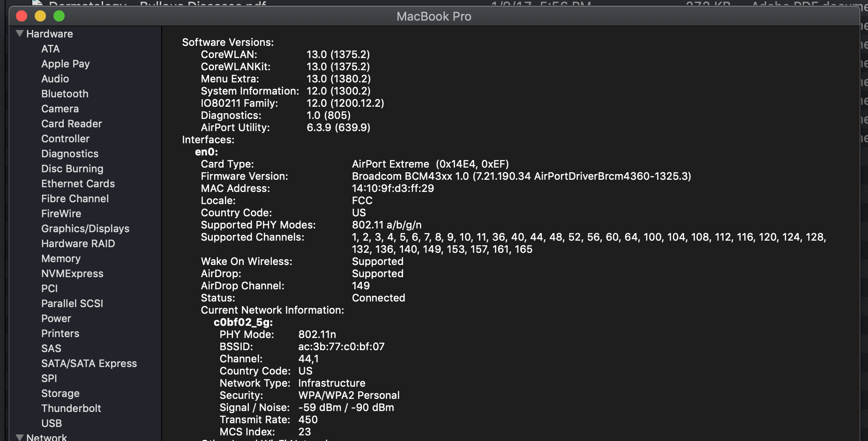Click the Wake On Wireless Supported value
Viewport: 868px width, 441px height.
[377, 261]
